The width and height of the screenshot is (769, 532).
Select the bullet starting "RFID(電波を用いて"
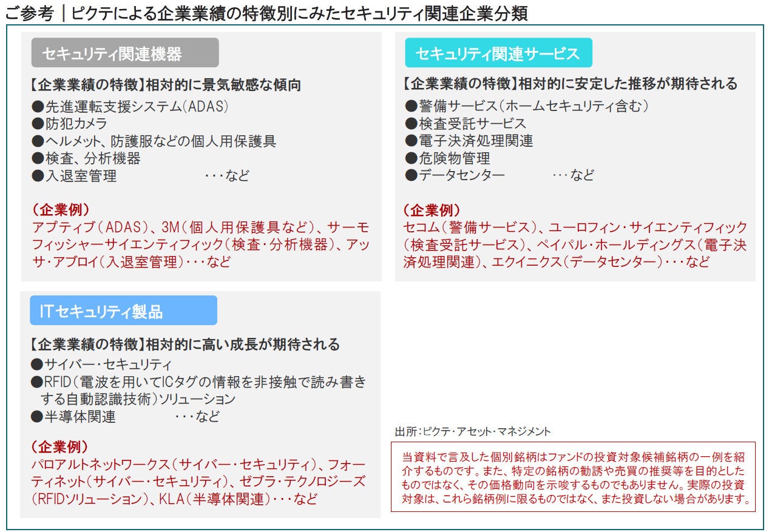(199, 391)
